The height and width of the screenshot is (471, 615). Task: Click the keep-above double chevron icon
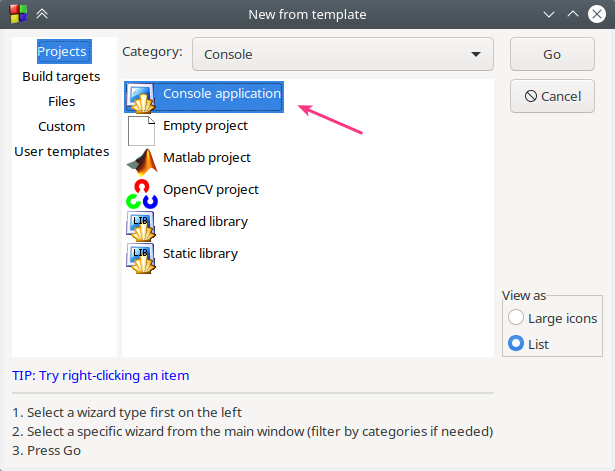click(43, 14)
